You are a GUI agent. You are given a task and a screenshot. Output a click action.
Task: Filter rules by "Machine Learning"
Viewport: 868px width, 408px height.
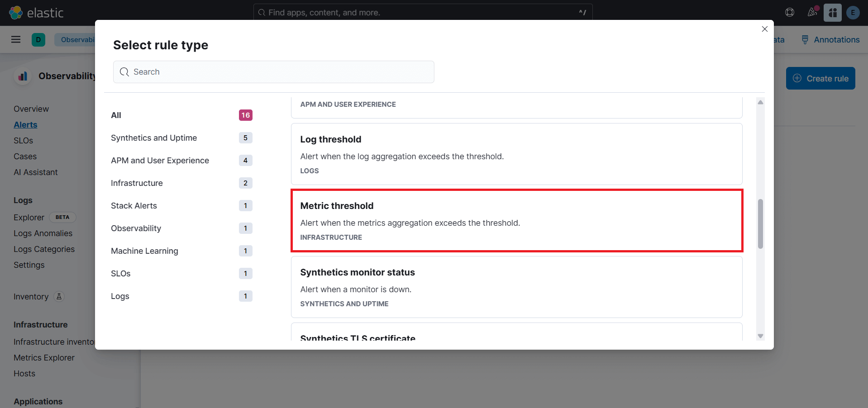point(144,251)
